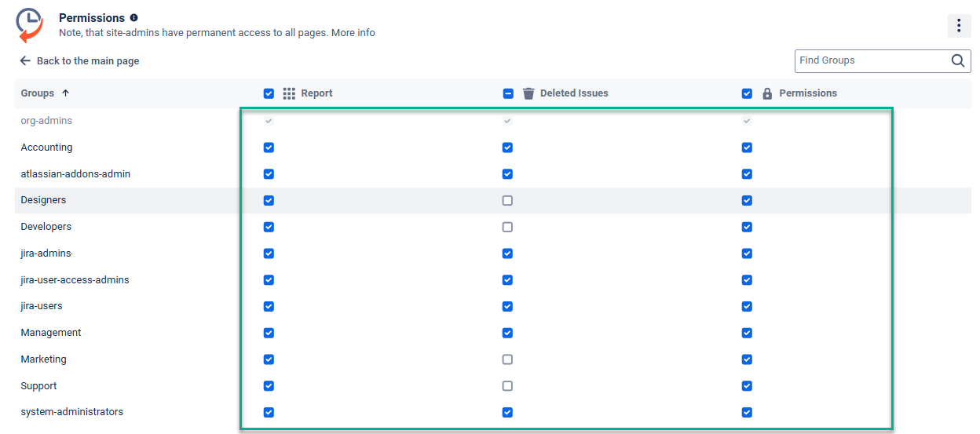The image size is (980, 434).
Task: Uncheck Permissions access for Support group
Action: (747, 386)
